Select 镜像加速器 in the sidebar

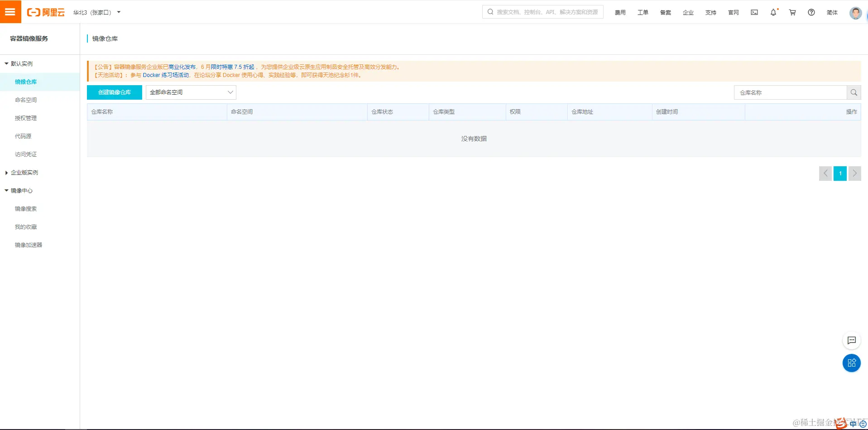coord(29,245)
